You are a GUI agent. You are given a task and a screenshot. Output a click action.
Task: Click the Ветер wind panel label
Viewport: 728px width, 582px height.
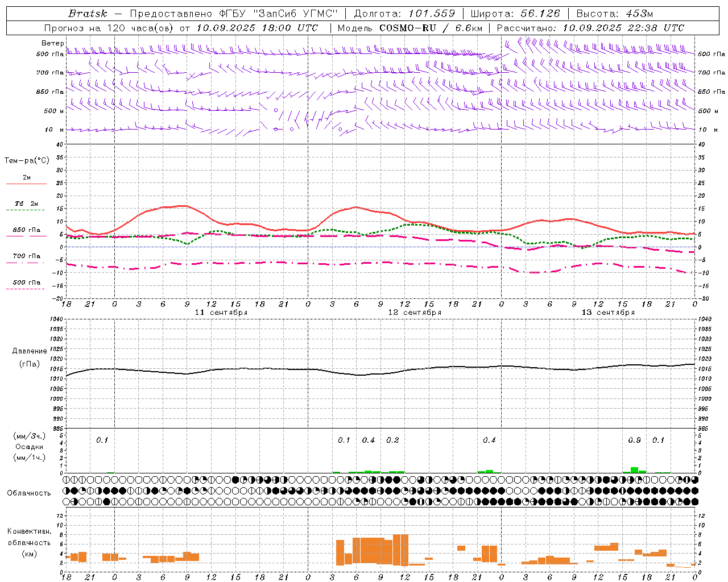tap(53, 43)
